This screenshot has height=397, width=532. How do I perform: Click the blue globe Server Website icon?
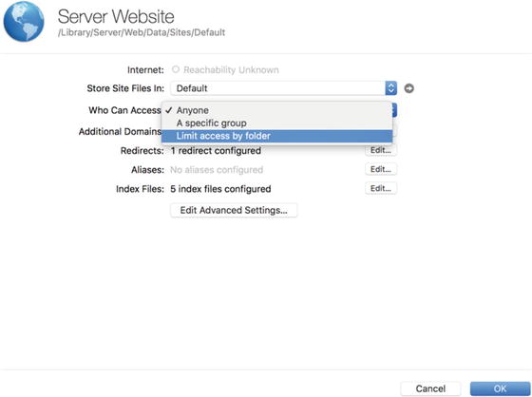pos(24,22)
